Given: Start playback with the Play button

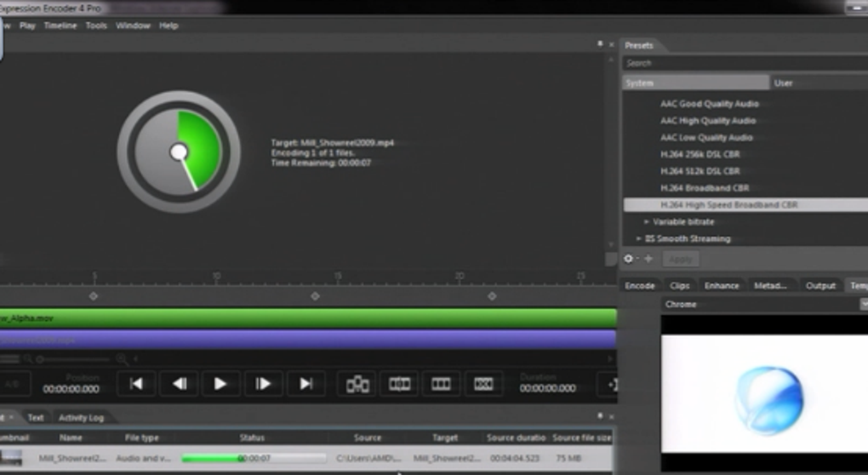Looking at the screenshot, I should click(x=220, y=384).
